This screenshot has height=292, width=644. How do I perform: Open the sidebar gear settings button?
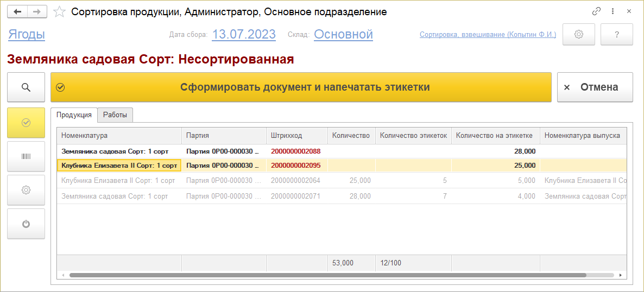pos(26,190)
